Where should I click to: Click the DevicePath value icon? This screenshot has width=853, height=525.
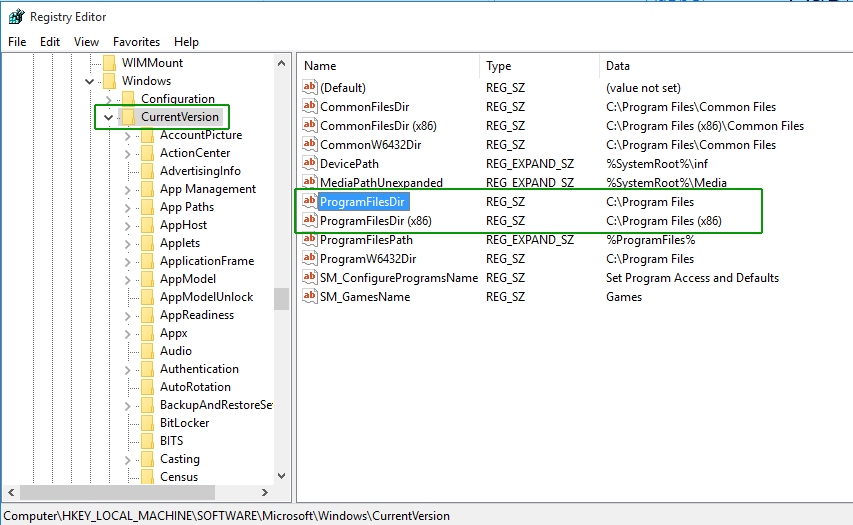310,163
